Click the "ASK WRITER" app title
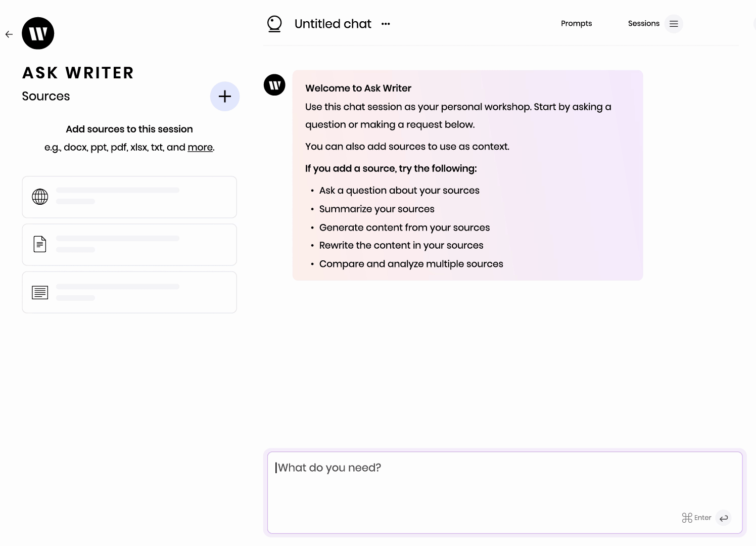 [78, 73]
